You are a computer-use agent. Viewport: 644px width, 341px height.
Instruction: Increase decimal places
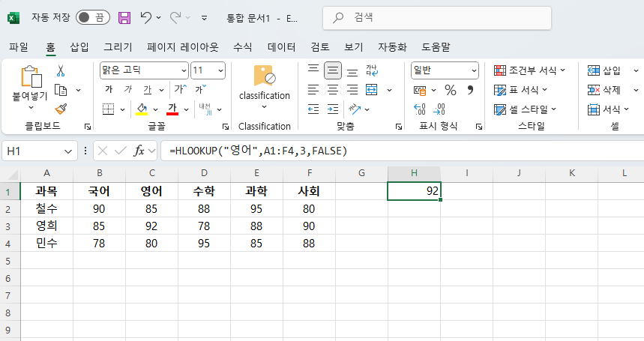click(420, 109)
